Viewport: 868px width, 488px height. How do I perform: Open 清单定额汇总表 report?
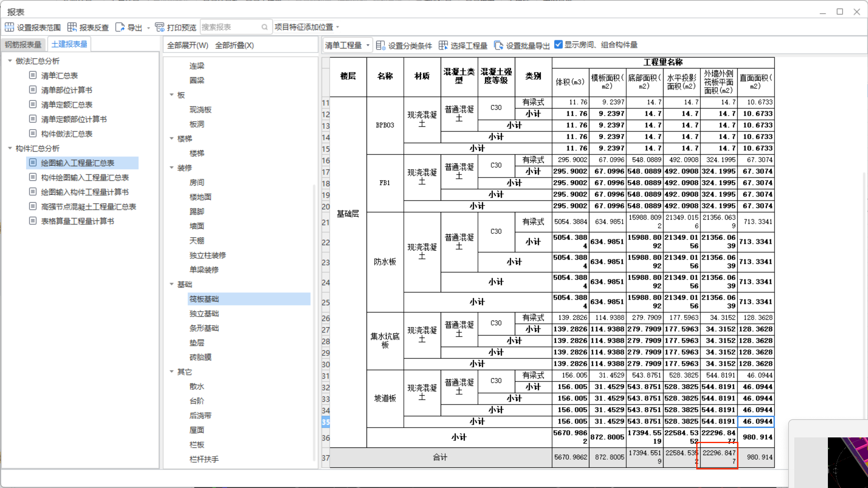click(66, 104)
